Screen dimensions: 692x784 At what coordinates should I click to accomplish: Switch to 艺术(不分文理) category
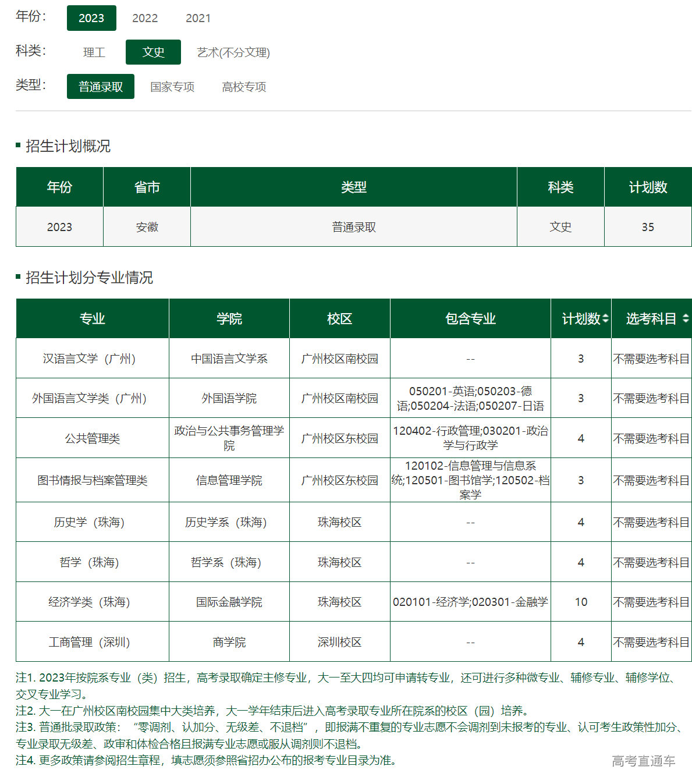(232, 52)
